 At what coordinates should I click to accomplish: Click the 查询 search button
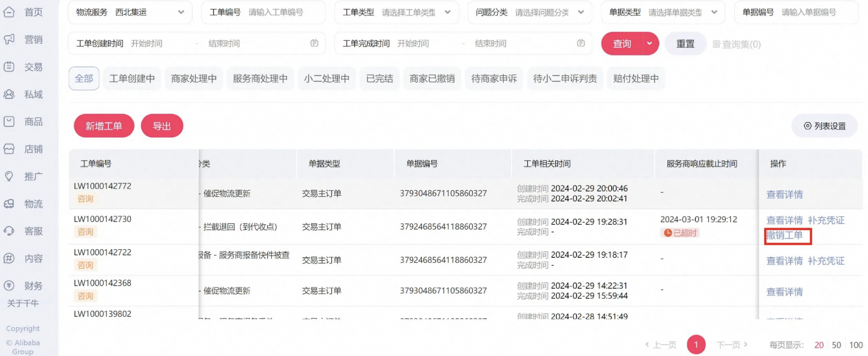tap(622, 44)
